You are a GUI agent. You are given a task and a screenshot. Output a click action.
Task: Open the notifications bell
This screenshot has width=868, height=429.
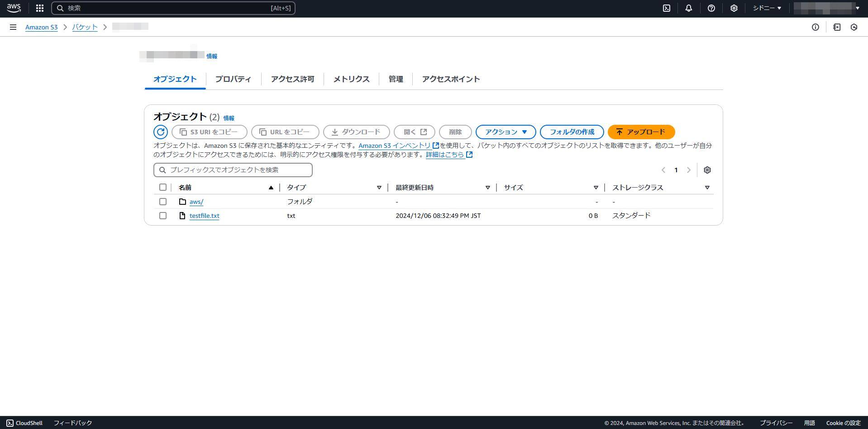689,8
